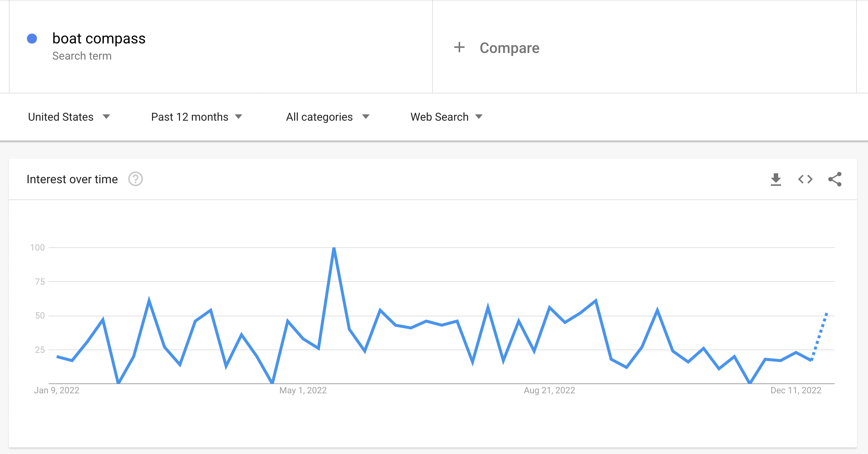Click the Search term subtitle text
868x454 pixels.
82,56
